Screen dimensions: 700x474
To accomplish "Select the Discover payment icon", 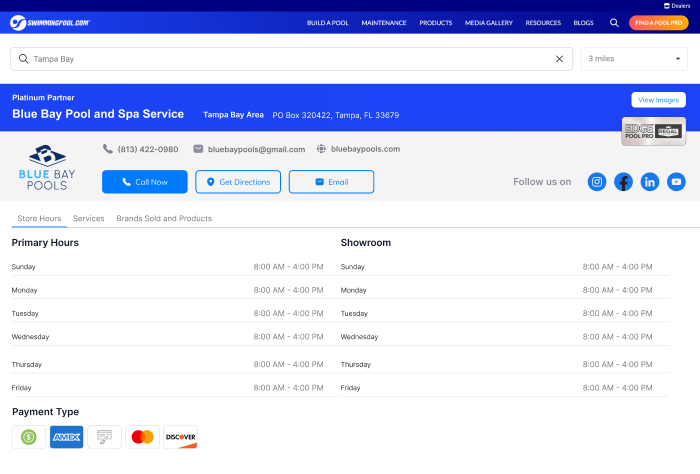I will pyautogui.click(x=180, y=437).
